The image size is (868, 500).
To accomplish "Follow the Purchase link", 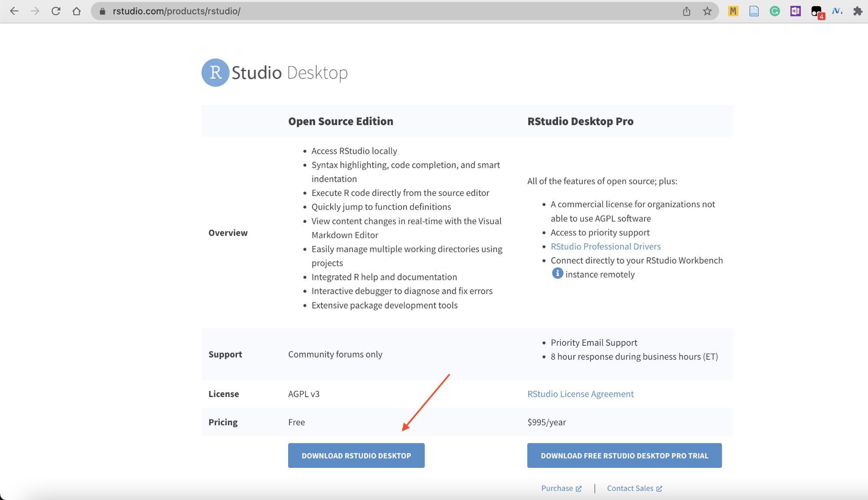I will coord(561,488).
